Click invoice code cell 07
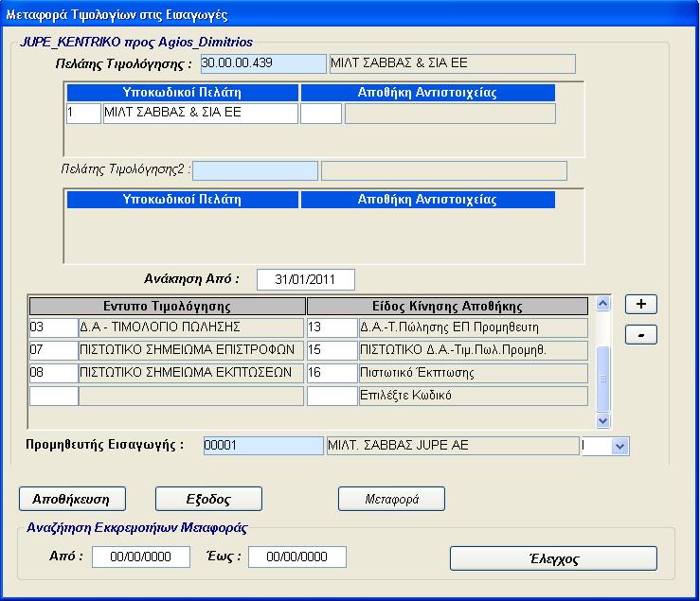Image resolution: width=700 pixels, height=601 pixels. [x=54, y=350]
